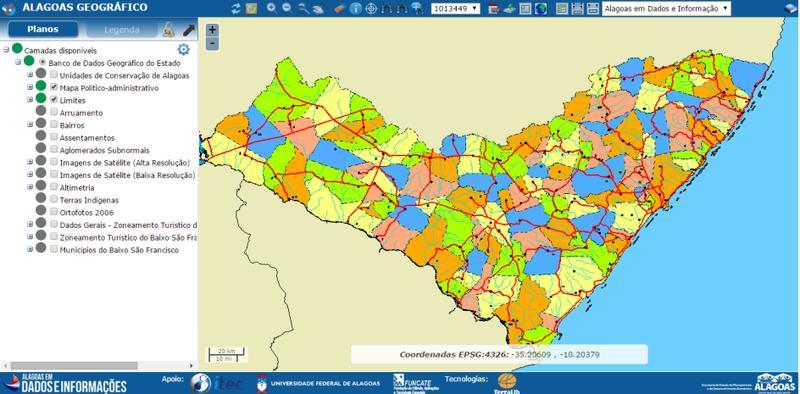
Task: Uncheck the Mapa Político-administrativo layer
Action: point(54,87)
